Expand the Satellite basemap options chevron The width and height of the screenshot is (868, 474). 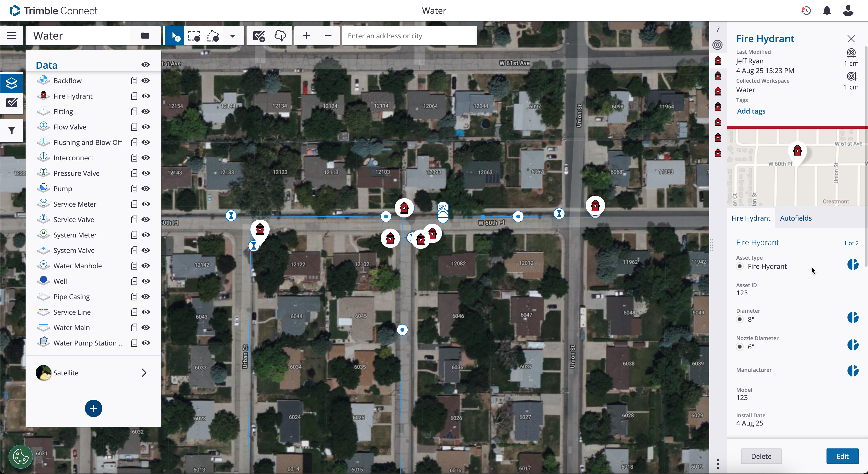click(x=144, y=373)
